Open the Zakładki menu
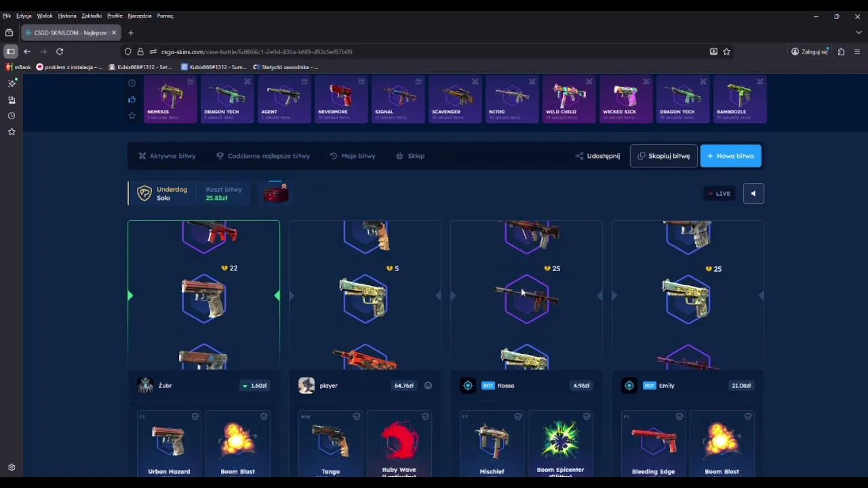Screen dimensions: 868x488 (92, 16)
